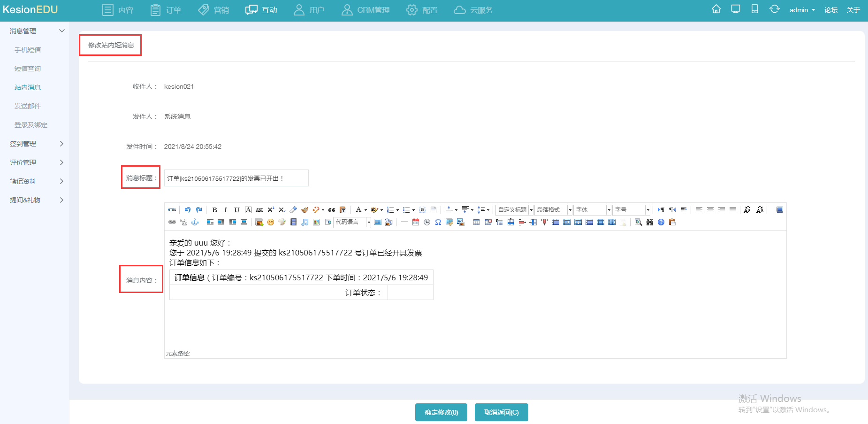Click the insert date calendar icon
Viewport: 868px width, 424px height.
[x=416, y=222]
